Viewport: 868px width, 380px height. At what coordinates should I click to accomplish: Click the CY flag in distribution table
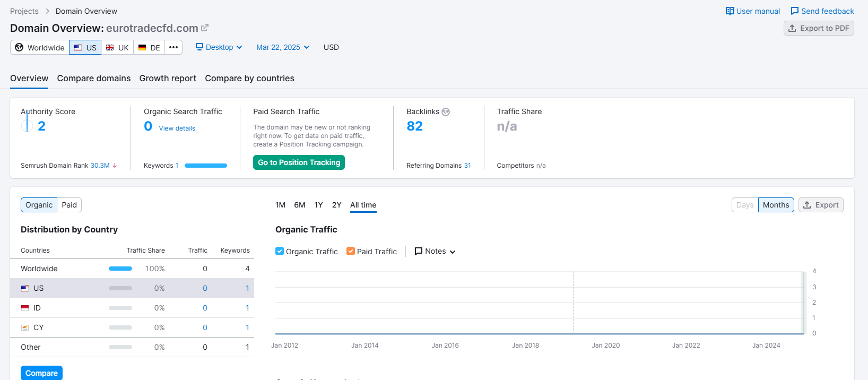[25, 327]
